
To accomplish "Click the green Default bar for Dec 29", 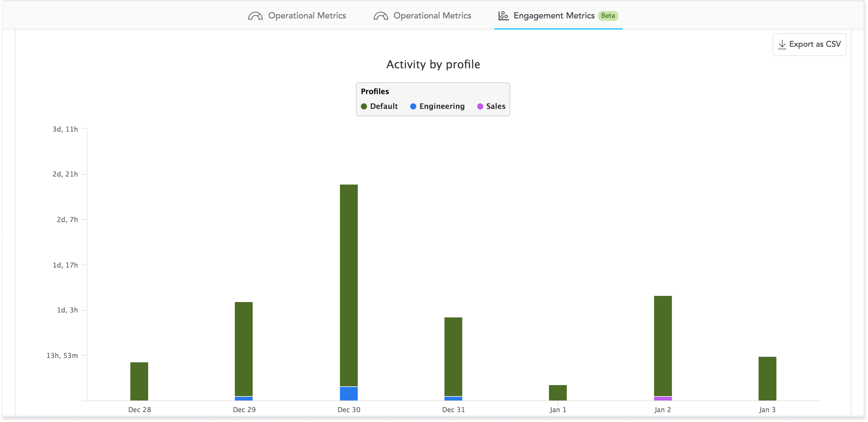I will coord(244,349).
